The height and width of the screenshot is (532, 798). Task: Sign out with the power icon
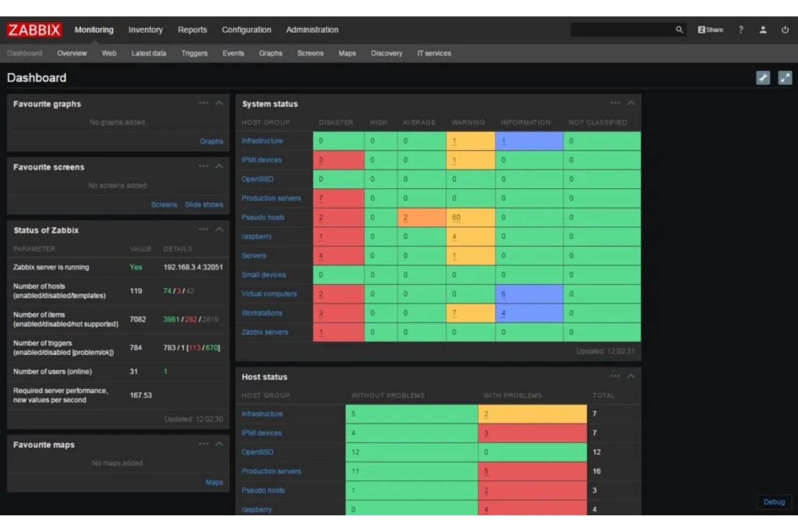785,30
